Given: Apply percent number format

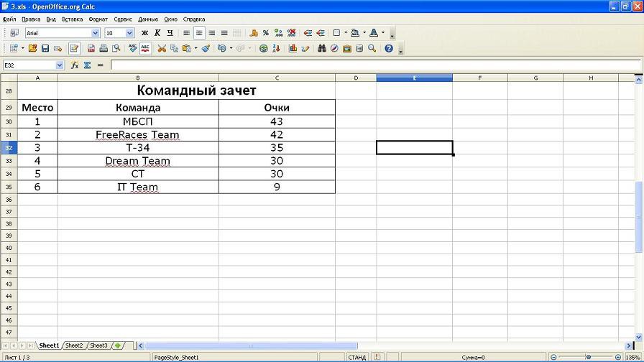Looking at the screenshot, I should tap(266, 33).
